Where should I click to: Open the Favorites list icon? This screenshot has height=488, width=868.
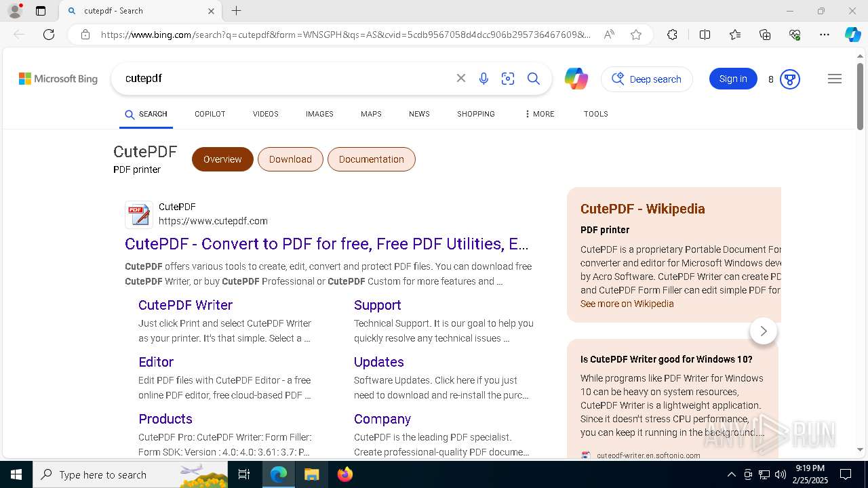coord(735,35)
